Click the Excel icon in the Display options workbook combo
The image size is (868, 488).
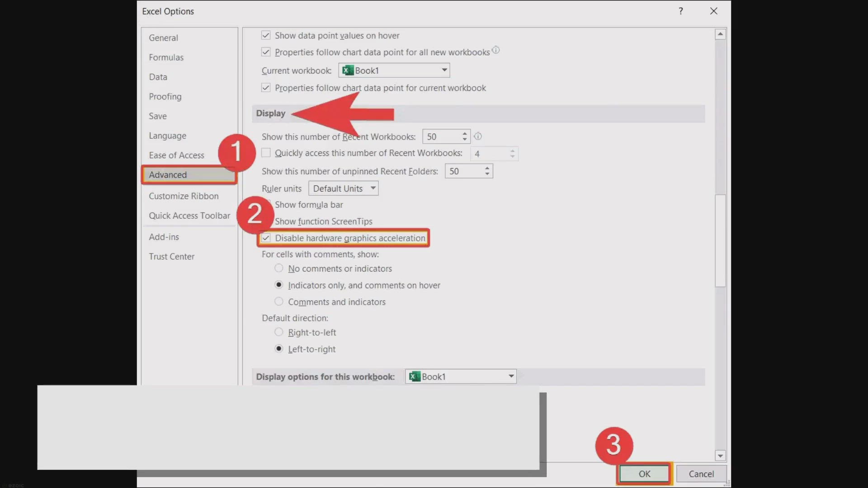[x=415, y=376]
